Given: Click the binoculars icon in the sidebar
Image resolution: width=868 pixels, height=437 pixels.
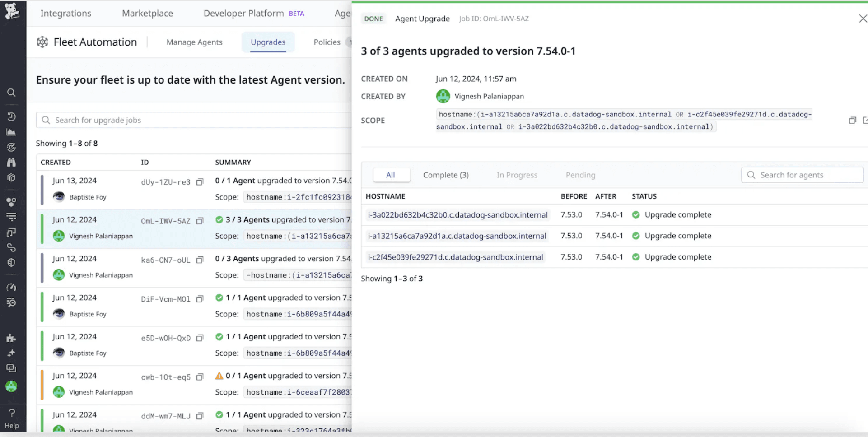Looking at the screenshot, I should click(x=11, y=162).
